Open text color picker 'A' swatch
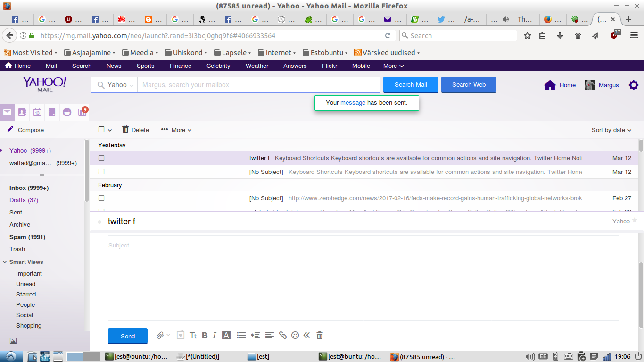 226,336
